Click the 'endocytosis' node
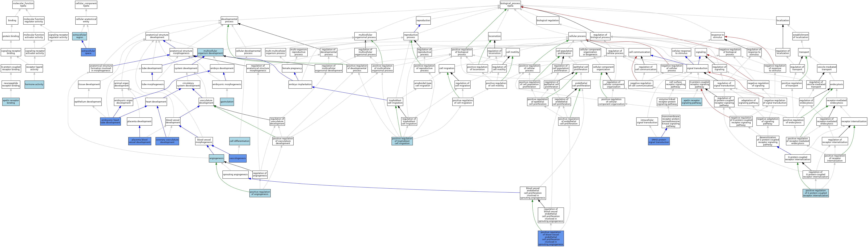The image size is (868, 247). [836, 84]
